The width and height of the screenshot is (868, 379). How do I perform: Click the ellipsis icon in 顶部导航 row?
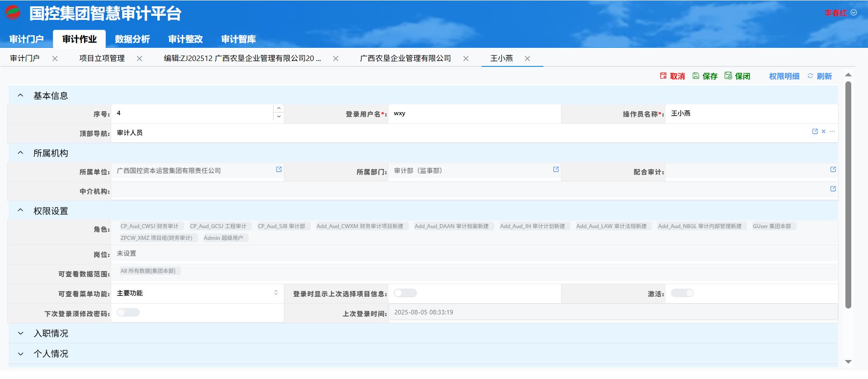pyautogui.click(x=832, y=131)
